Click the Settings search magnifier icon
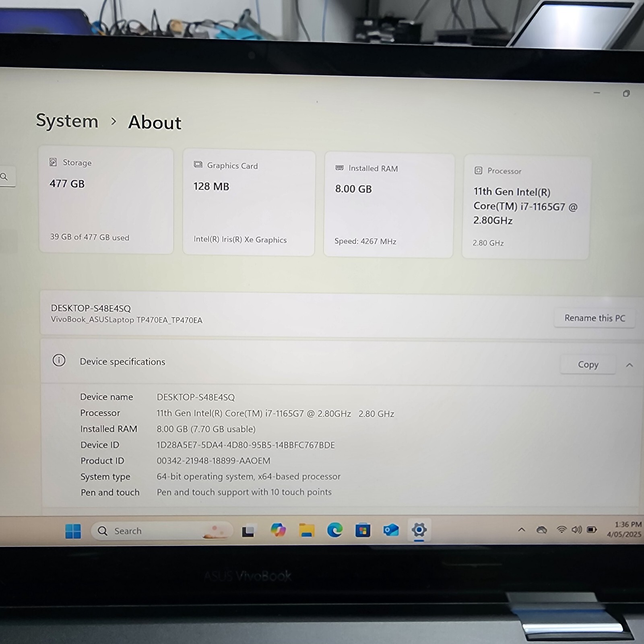Screen dimensions: 644x644 [4, 176]
